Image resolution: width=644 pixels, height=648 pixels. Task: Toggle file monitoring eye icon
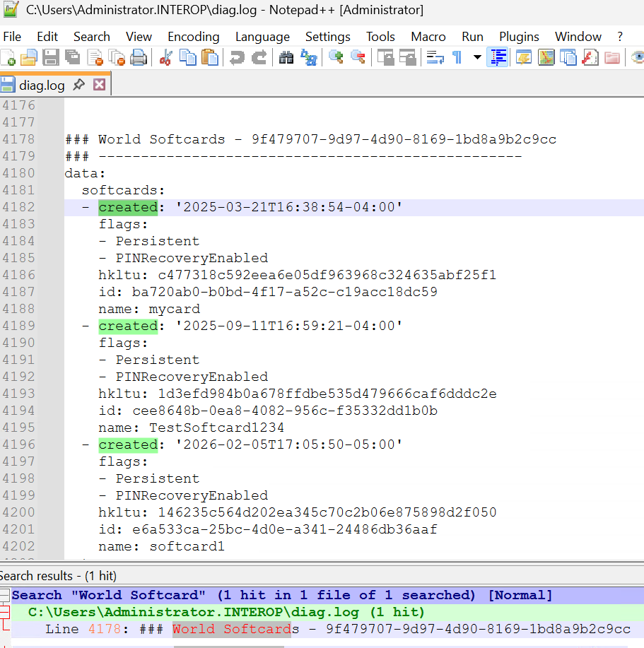click(638, 57)
